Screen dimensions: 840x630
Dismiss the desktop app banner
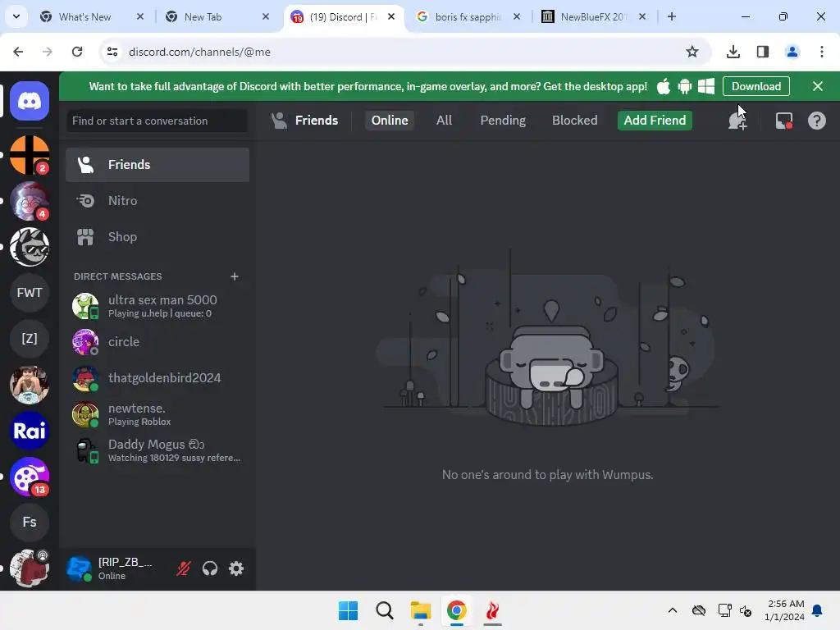pyautogui.click(x=818, y=86)
